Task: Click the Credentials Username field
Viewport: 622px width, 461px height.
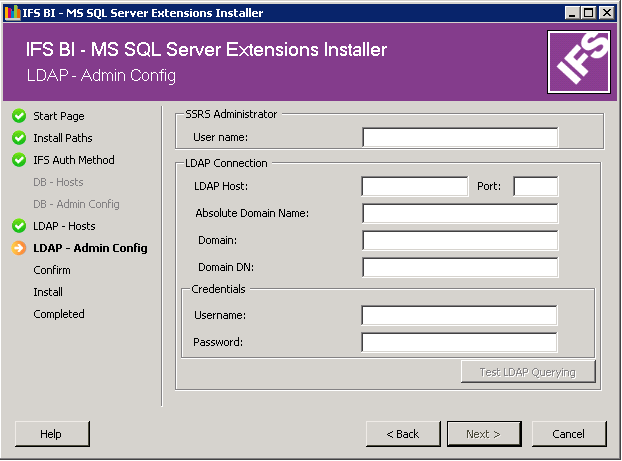Action: [x=459, y=316]
